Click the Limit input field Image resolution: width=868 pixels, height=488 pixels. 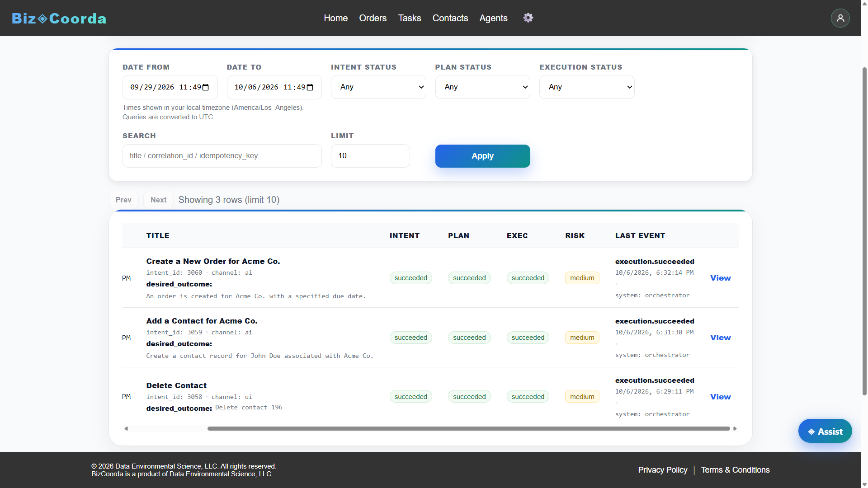point(370,156)
